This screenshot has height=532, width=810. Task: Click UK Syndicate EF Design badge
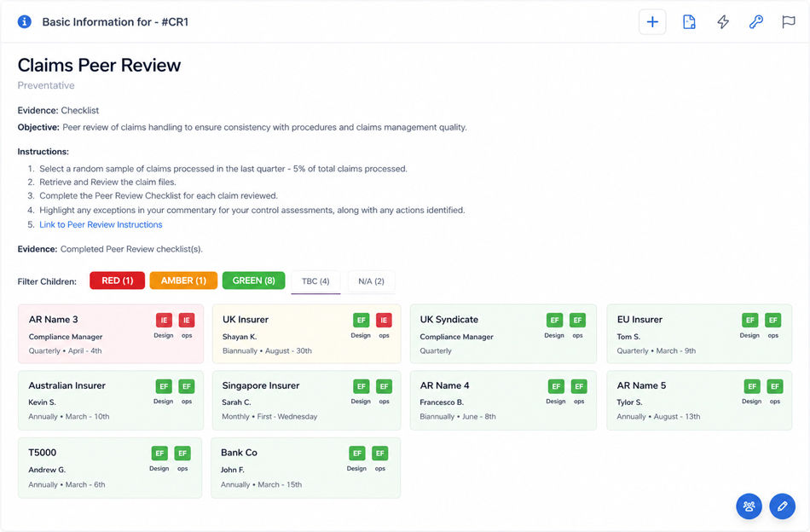(554, 321)
